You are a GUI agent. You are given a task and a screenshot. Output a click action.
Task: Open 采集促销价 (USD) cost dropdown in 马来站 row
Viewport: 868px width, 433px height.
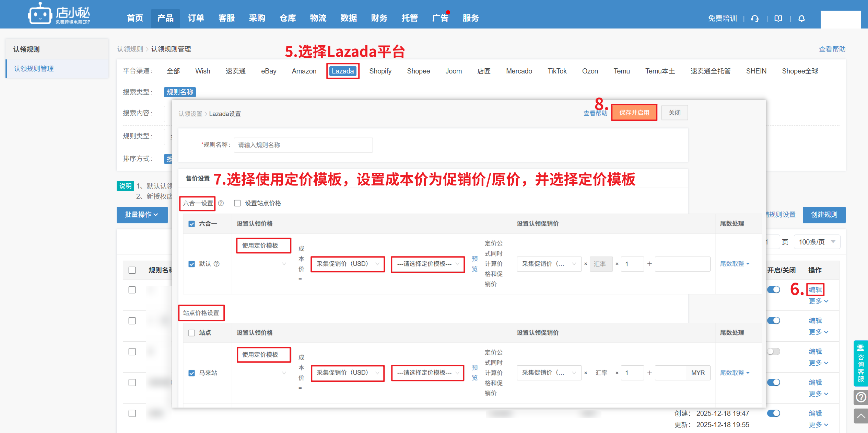[x=348, y=373]
